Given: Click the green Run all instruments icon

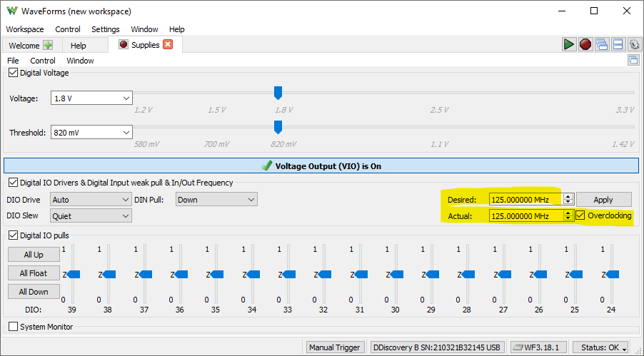Looking at the screenshot, I should click(568, 44).
